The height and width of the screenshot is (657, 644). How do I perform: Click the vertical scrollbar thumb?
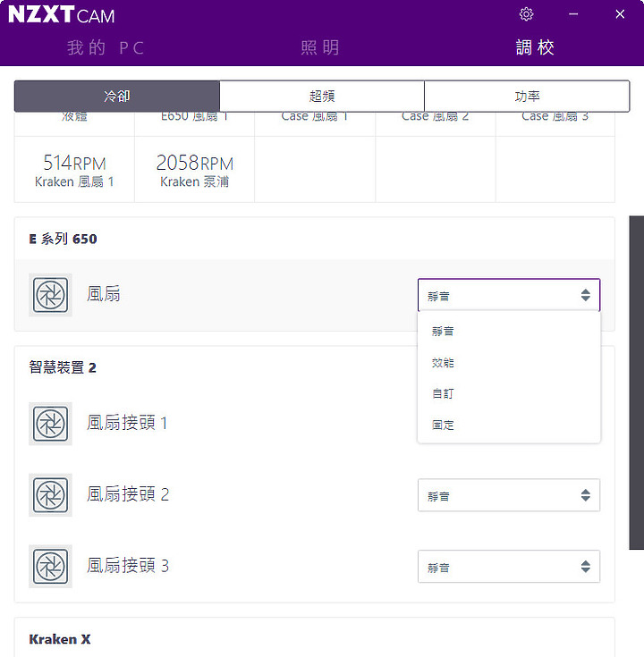click(637, 383)
